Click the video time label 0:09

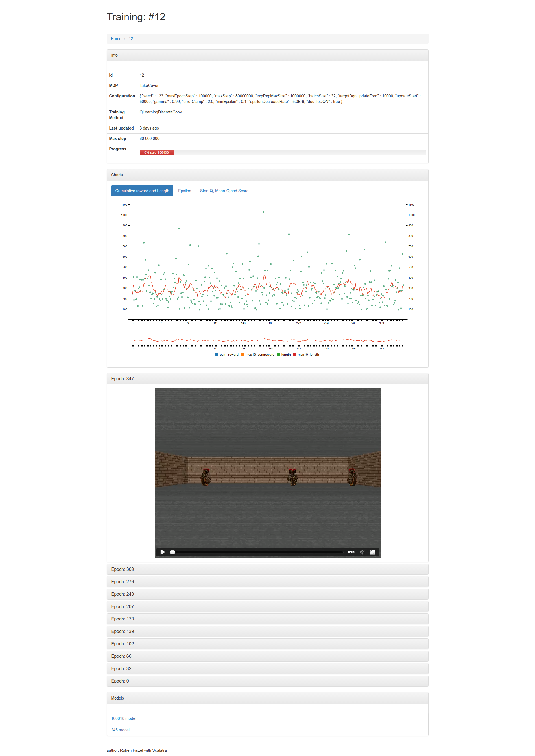[351, 552]
